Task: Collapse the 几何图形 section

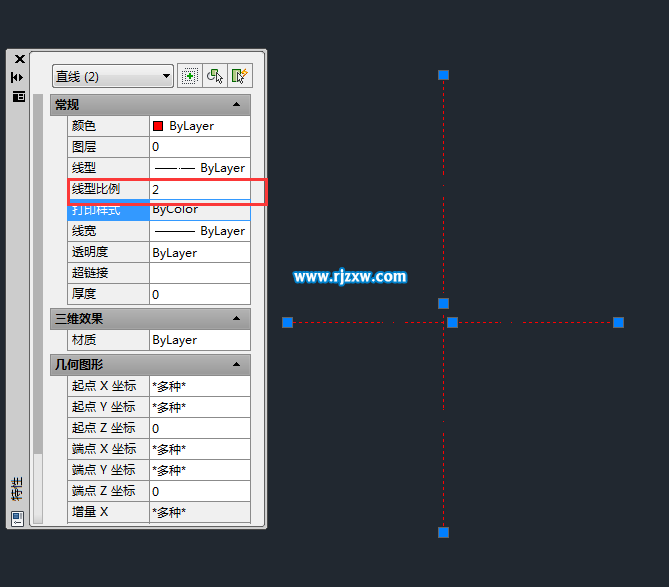Action: [236, 364]
